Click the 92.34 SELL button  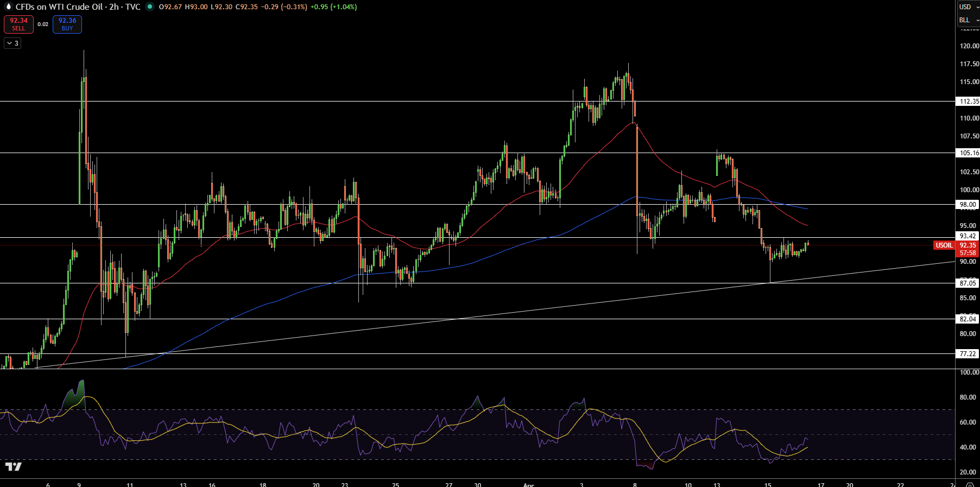(18, 24)
